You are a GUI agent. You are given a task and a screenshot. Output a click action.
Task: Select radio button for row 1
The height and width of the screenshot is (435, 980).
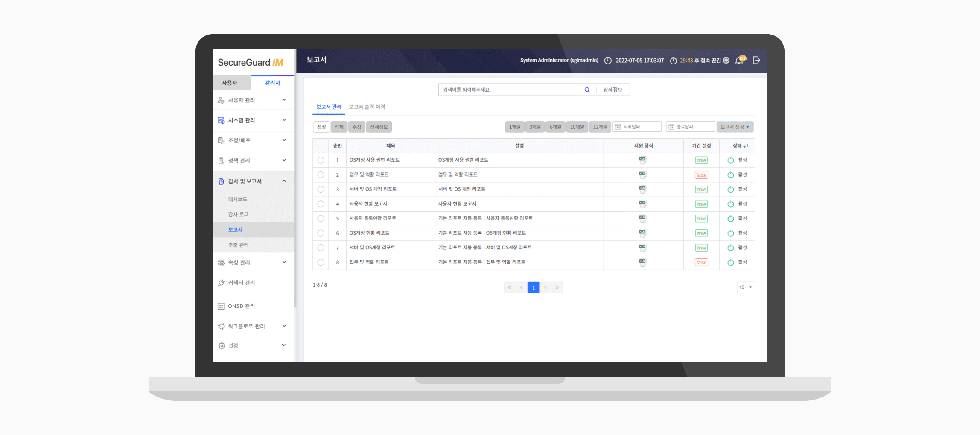[321, 160]
